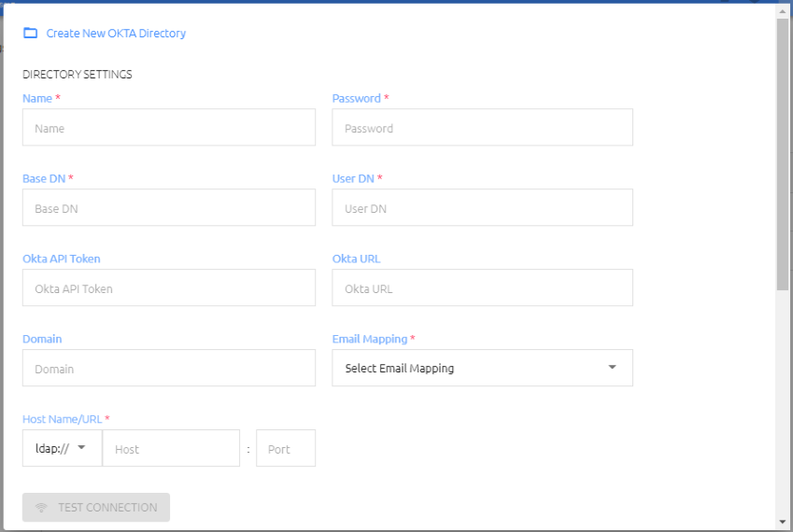This screenshot has width=793, height=532.
Task: Open the ldap:// protocol dropdown
Action: point(63,448)
